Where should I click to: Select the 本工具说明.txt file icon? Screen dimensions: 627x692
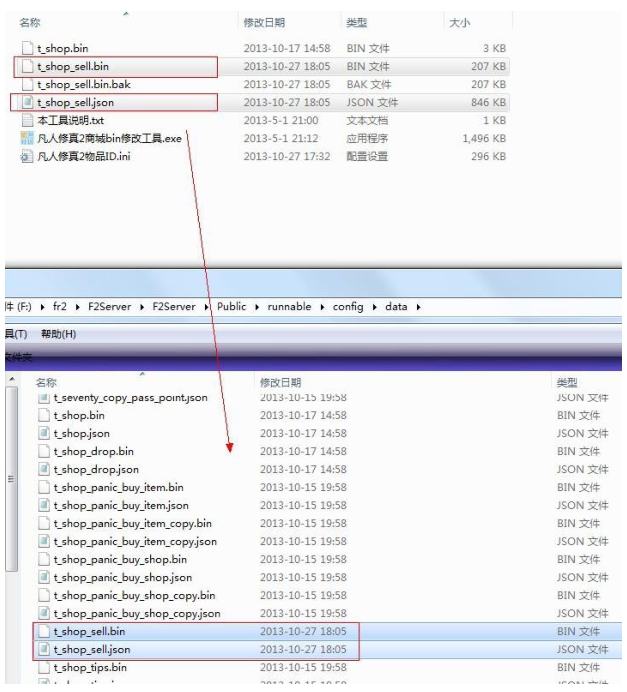point(27,120)
